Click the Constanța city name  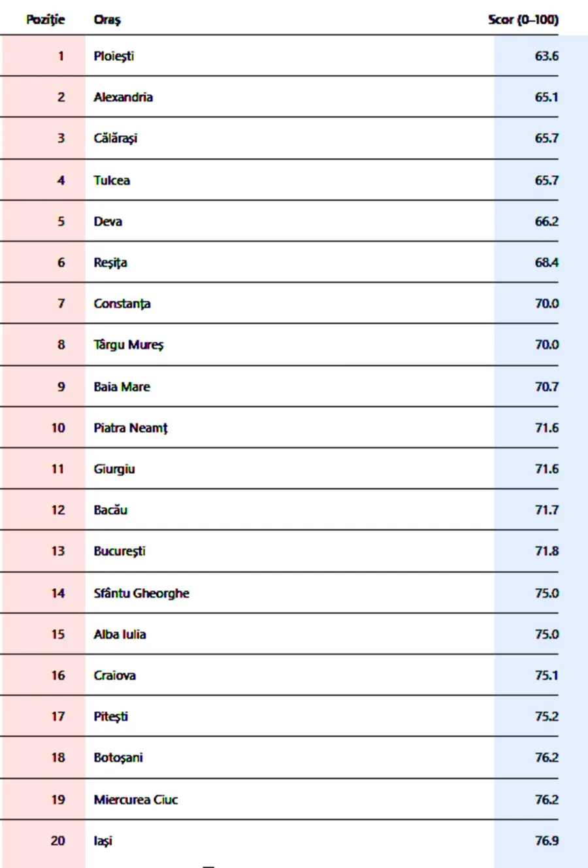coord(122,304)
